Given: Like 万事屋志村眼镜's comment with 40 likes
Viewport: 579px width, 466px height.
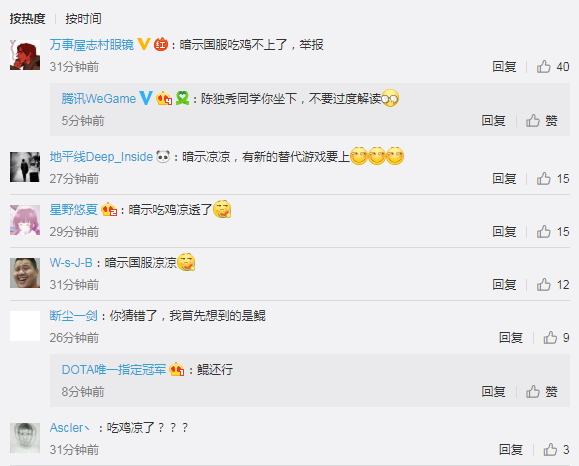Looking at the screenshot, I should pyautogui.click(x=544, y=66).
